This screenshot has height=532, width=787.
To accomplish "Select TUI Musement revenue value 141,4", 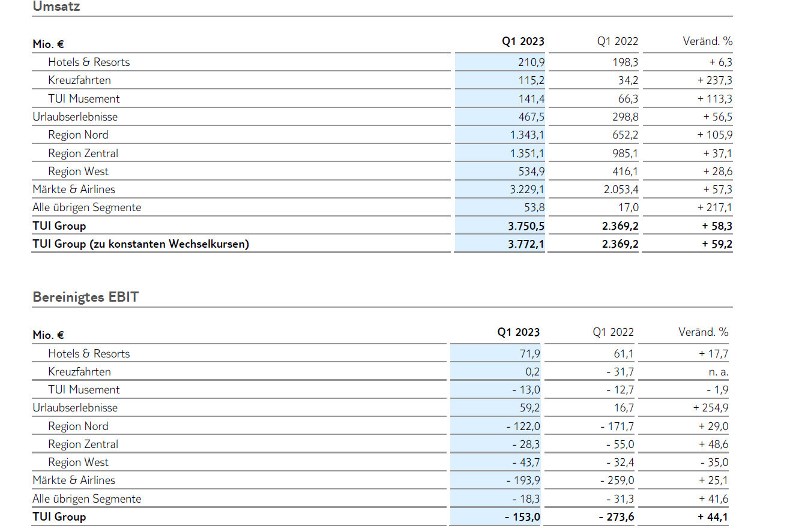I will click(x=531, y=99).
